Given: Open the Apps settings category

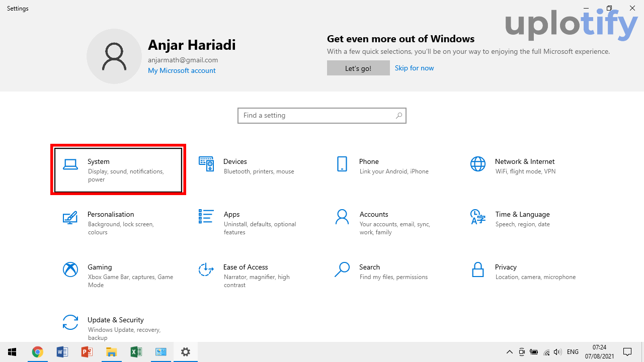Looking at the screenshot, I should (254, 223).
